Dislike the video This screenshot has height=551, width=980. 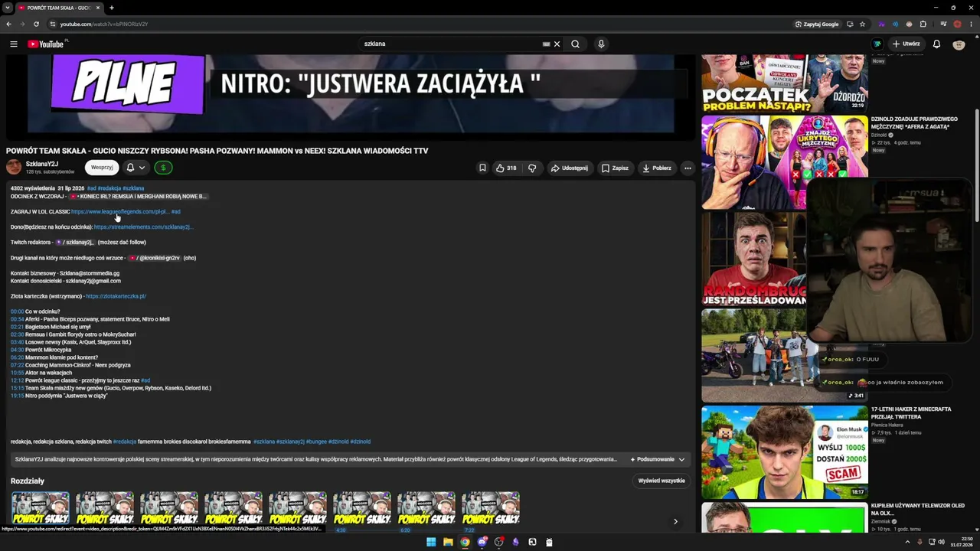tap(532, 168)
